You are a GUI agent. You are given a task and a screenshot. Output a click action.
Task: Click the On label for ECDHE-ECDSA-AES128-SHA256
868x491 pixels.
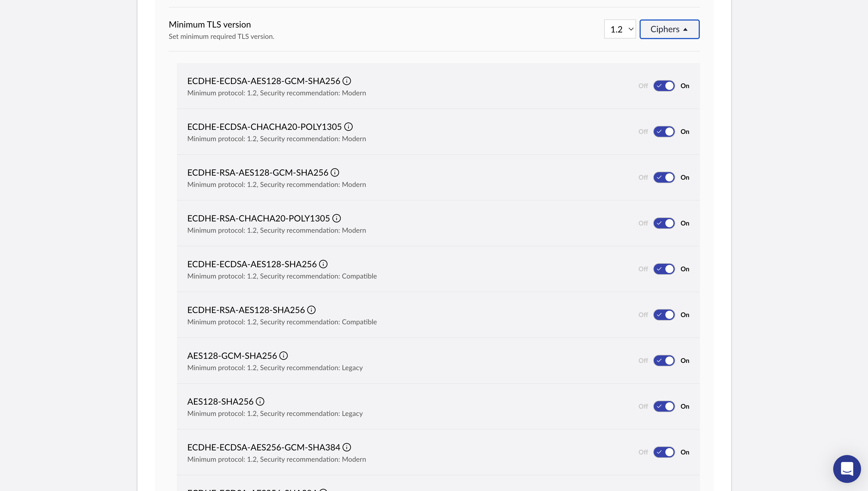[x=684, y=269]
